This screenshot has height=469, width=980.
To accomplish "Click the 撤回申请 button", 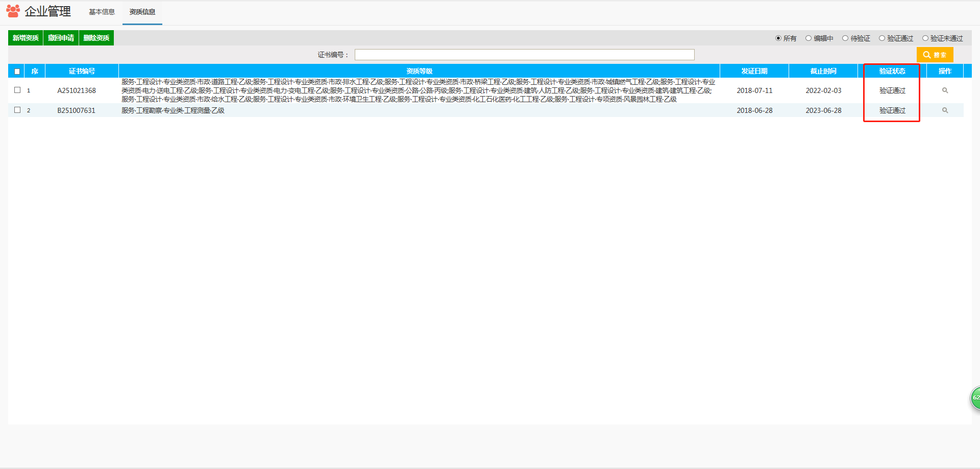I will click(61, 38).
